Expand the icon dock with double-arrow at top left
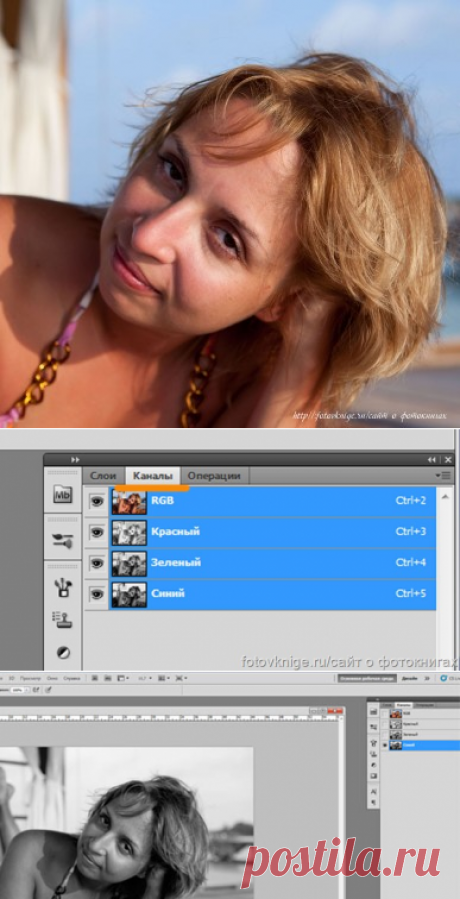 75,460
